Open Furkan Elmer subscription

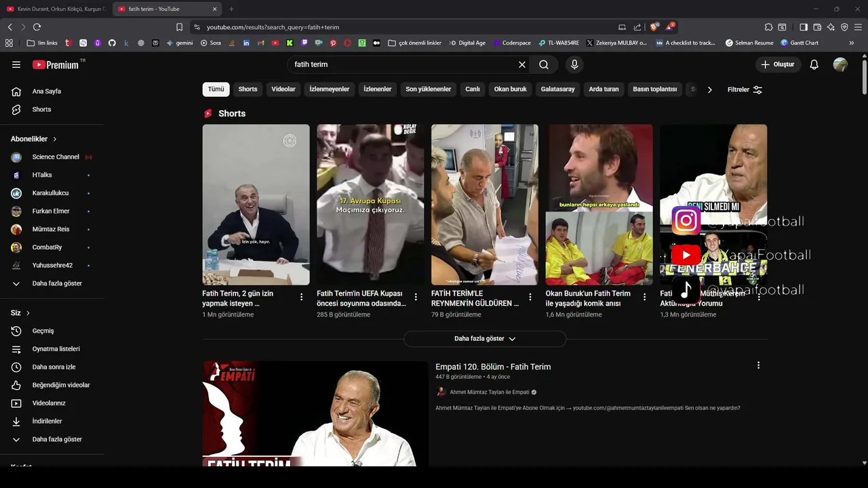[52, 211]
